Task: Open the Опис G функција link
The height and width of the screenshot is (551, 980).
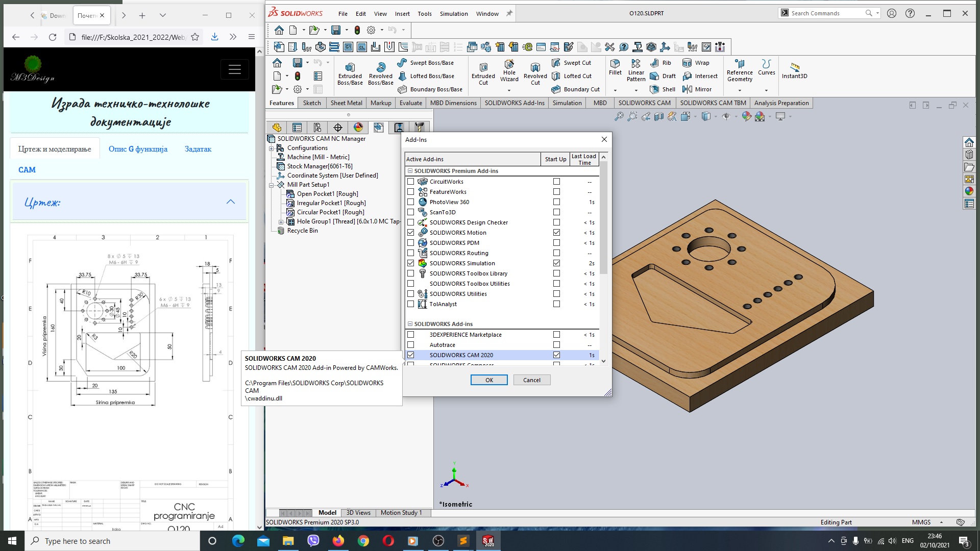Action: [x=138, y=149]
